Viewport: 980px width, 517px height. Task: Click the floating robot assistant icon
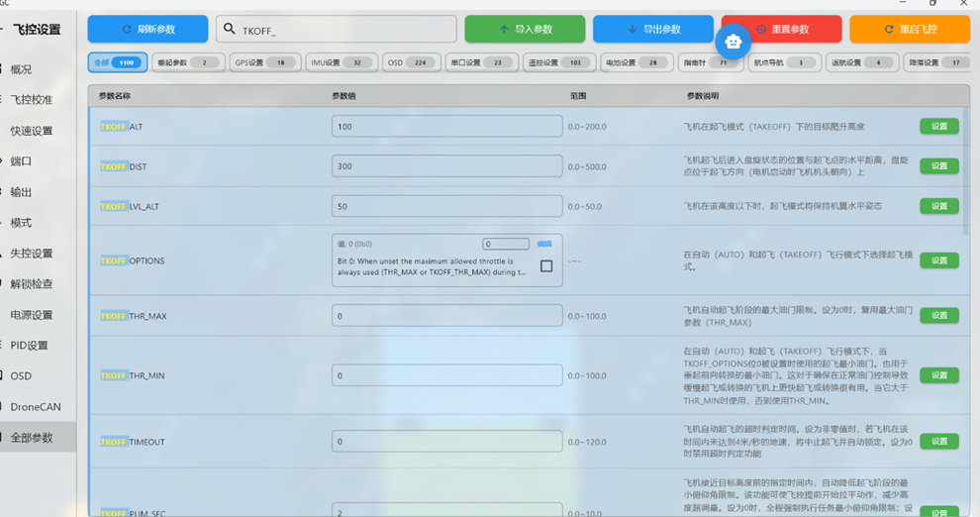(732, 42)
